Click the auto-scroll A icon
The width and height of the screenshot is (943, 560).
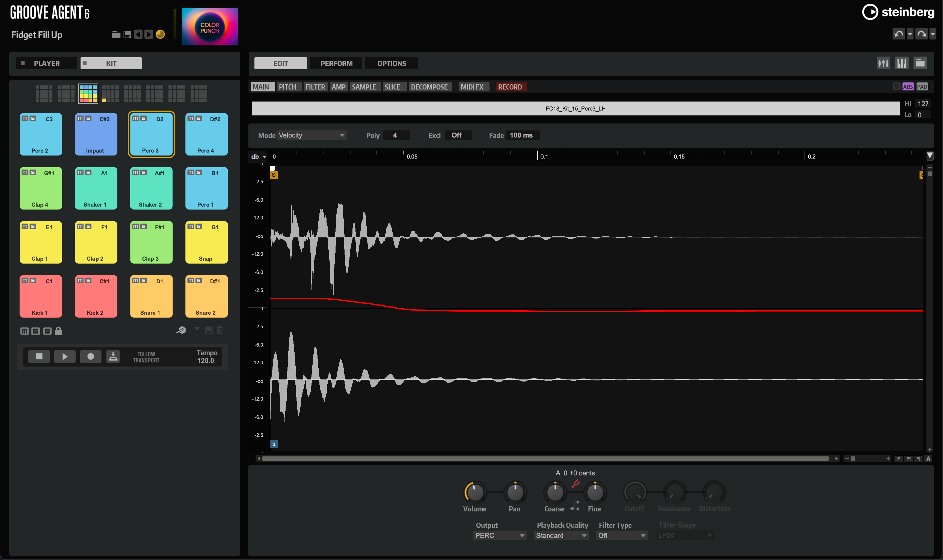click(x=928, y=458)
